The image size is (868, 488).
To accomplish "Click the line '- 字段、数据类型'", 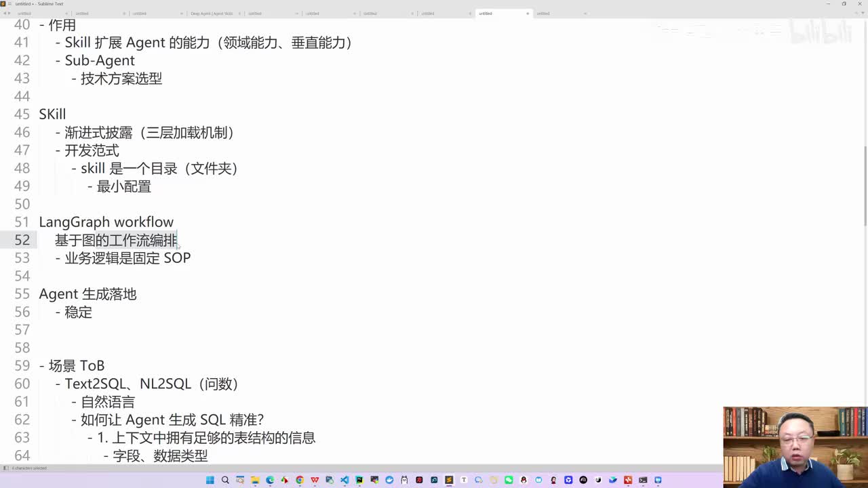I will [156, 455].
